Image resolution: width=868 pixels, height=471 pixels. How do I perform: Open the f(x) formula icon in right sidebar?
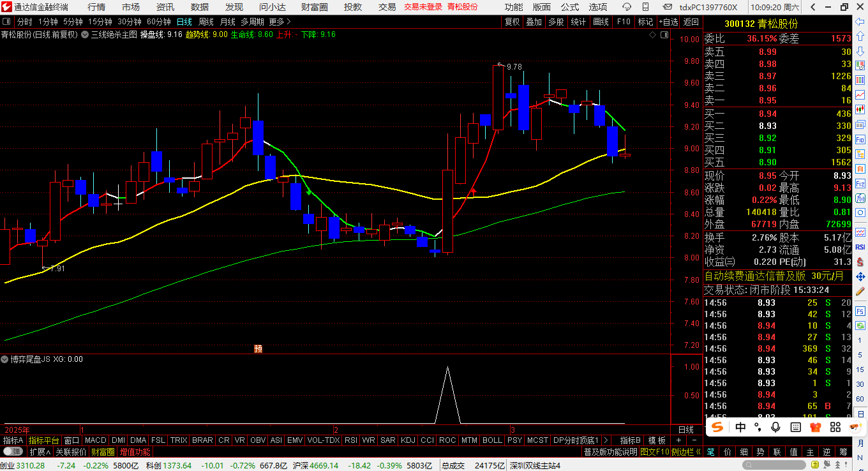(860, 198)
